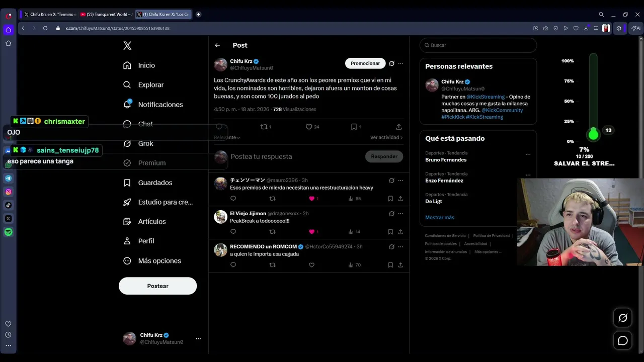This screenshot has height=362, width=644.
Task: Click Mostrar más under trends
Action: (440, 218)
